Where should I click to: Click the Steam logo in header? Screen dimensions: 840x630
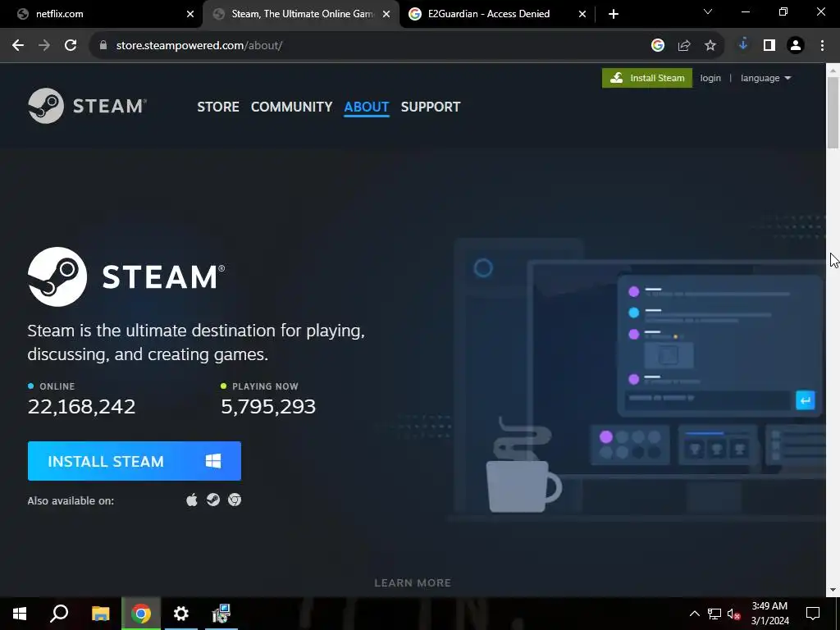point(87,106)
